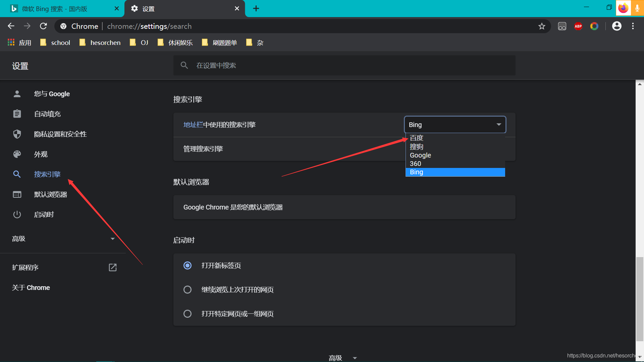The width and height of the screenshot is (644, 362).
Task: Select 打开新标签页 radio button
Action: [x=187, y=265]
